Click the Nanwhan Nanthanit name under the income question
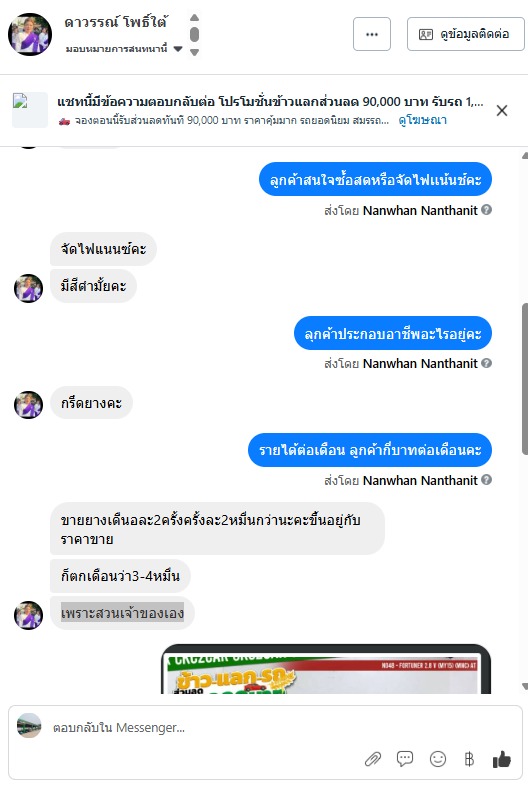Screen dimensions: 528x790 (420, 480)
